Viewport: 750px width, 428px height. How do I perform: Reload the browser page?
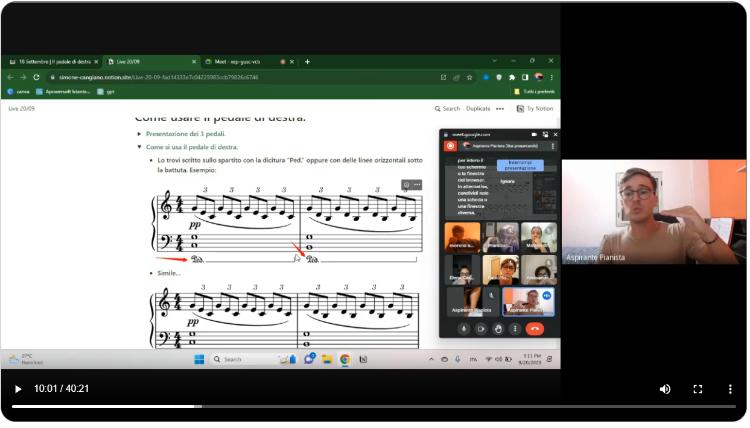point(37,77)
